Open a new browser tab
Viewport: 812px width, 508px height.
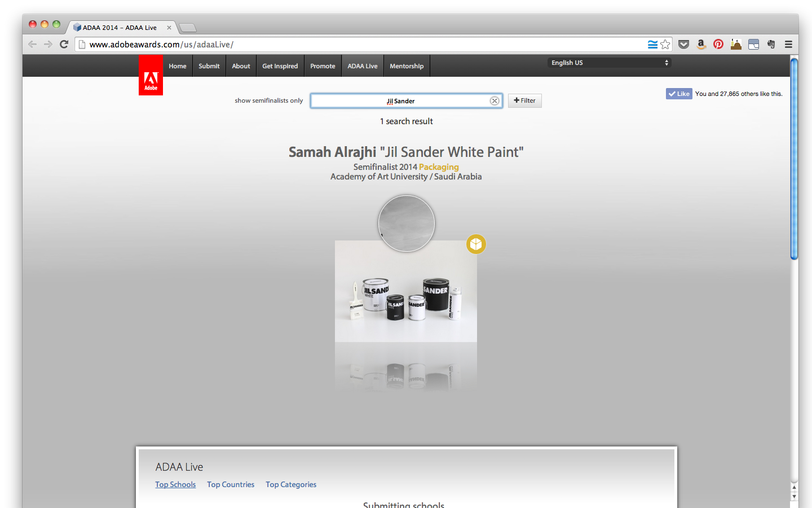click(188, 28)
